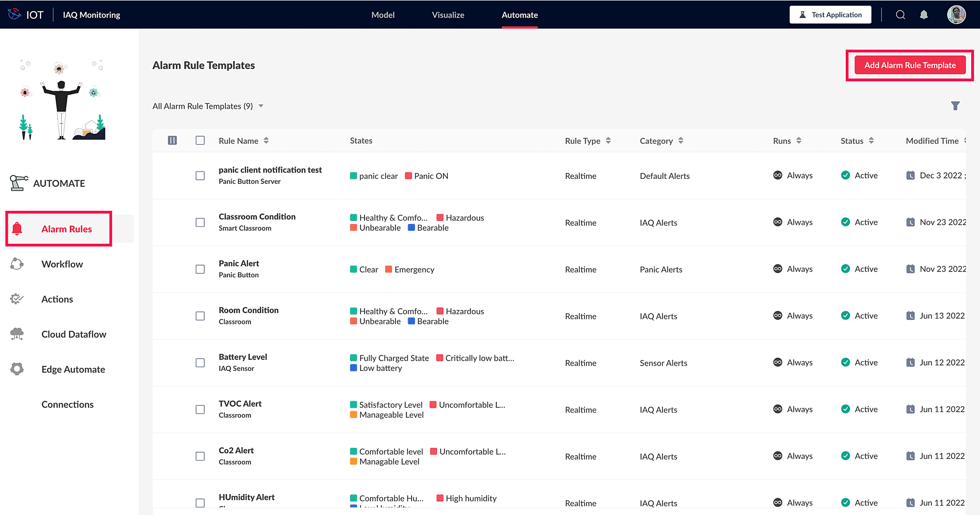The image size is (980, 515).
Task: Open the notifications bell
Action: coord(924,15)
